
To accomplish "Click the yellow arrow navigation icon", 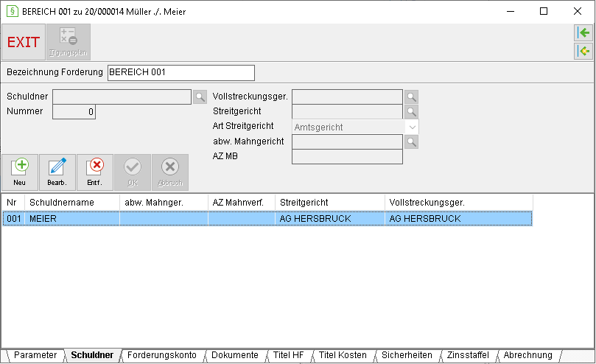I will (x=583, y=51).
